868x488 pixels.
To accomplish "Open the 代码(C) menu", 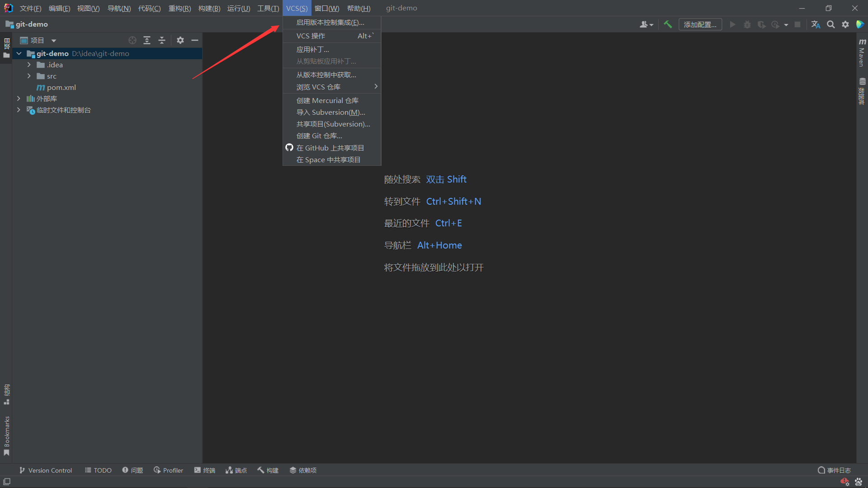I will coord(149,8).
